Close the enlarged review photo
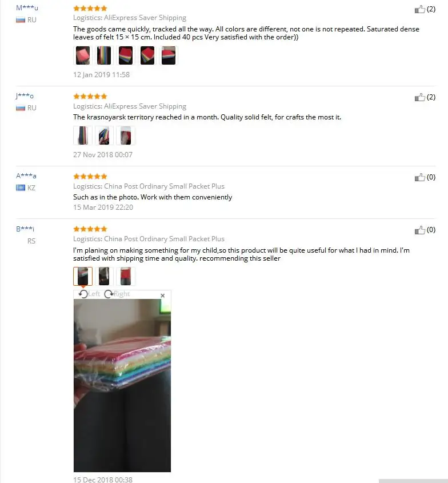The height and width of the screenshot is (483, 448). pos(163,296)
